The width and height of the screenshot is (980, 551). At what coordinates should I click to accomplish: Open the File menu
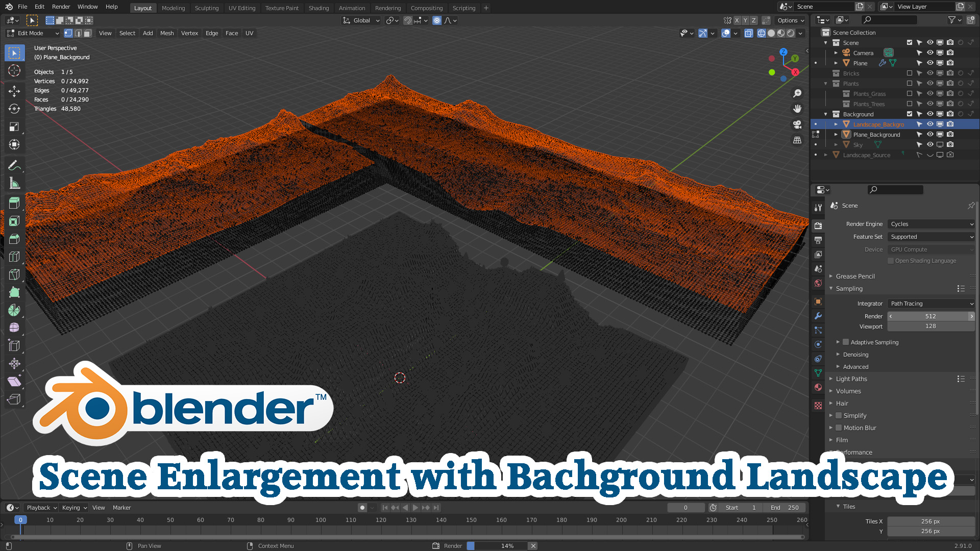pos(22,7)
